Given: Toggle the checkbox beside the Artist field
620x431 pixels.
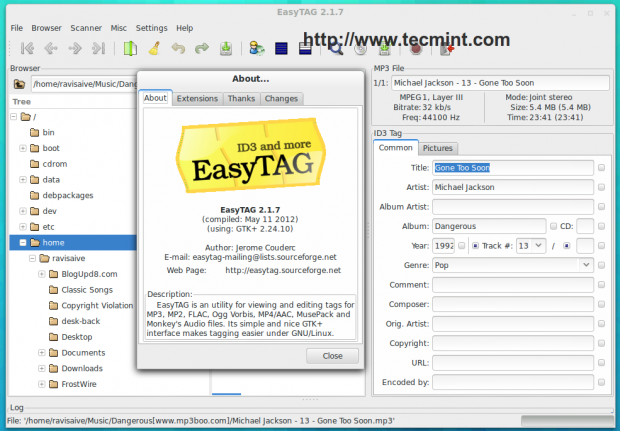Looking at the screenshot, I should click(x=601, y=187).
